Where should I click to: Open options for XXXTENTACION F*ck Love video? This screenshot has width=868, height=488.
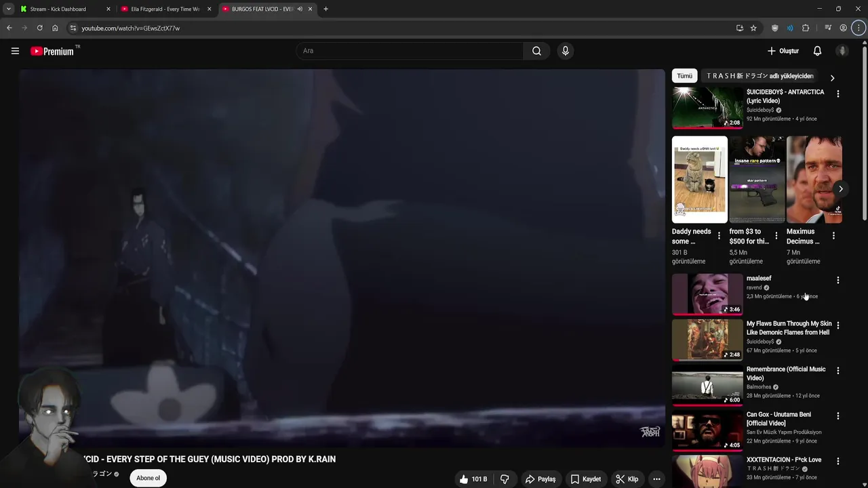pos(838,462)
